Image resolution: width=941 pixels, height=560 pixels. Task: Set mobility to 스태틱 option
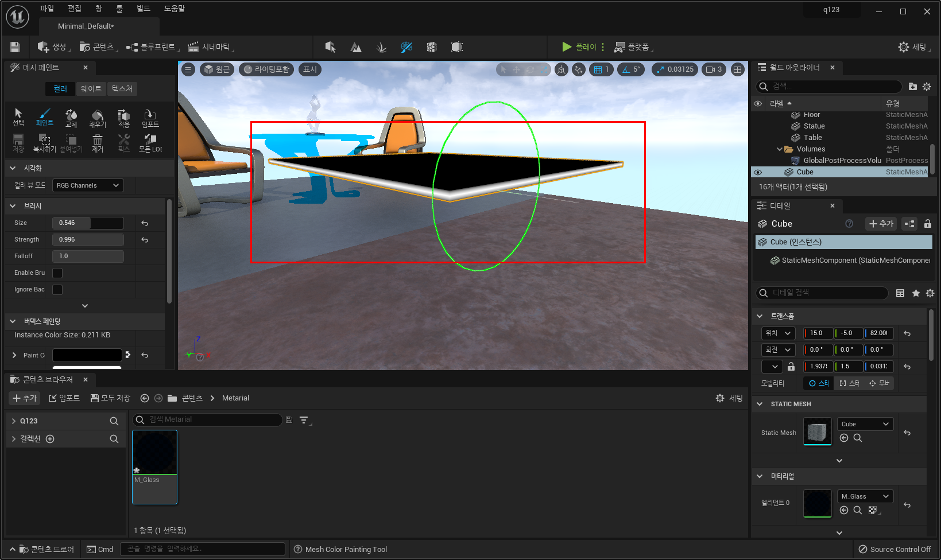point(819,383)
